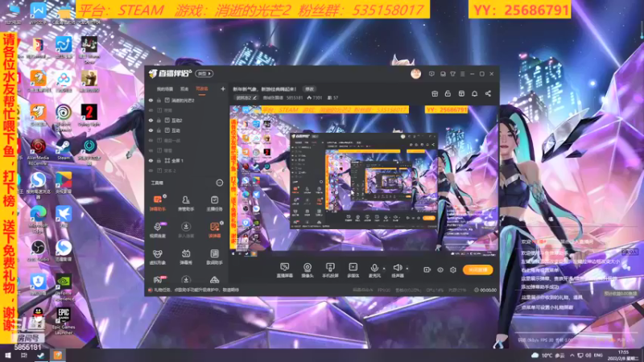Click the record video icon near gear

(427, 269)
